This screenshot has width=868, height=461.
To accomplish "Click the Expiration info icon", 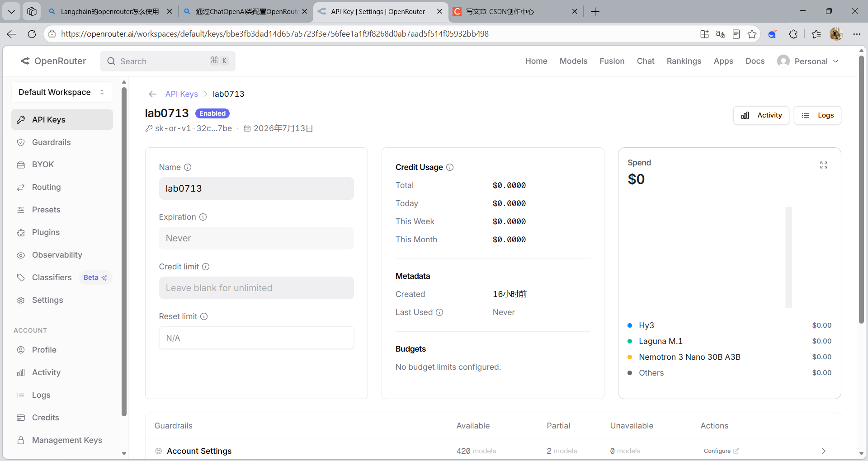I will point(203,217).
